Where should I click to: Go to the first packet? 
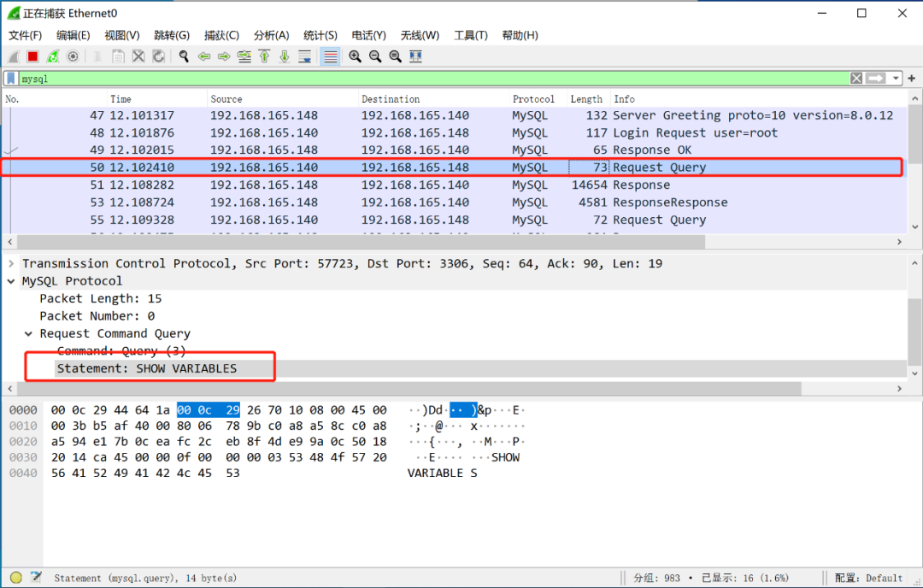coord(264,56)
